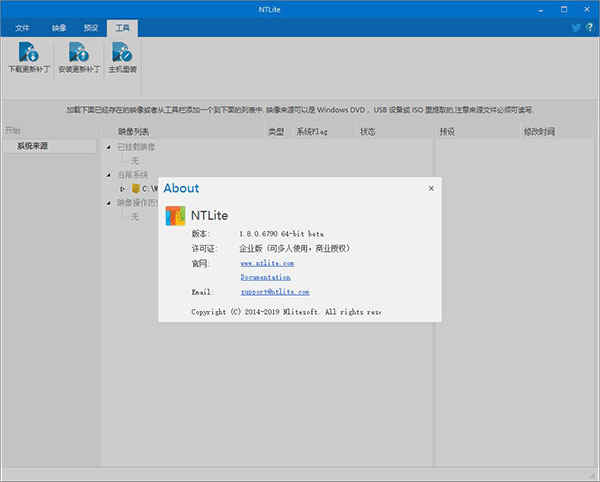Click the Email label in About dialog

tap(201, 292)
